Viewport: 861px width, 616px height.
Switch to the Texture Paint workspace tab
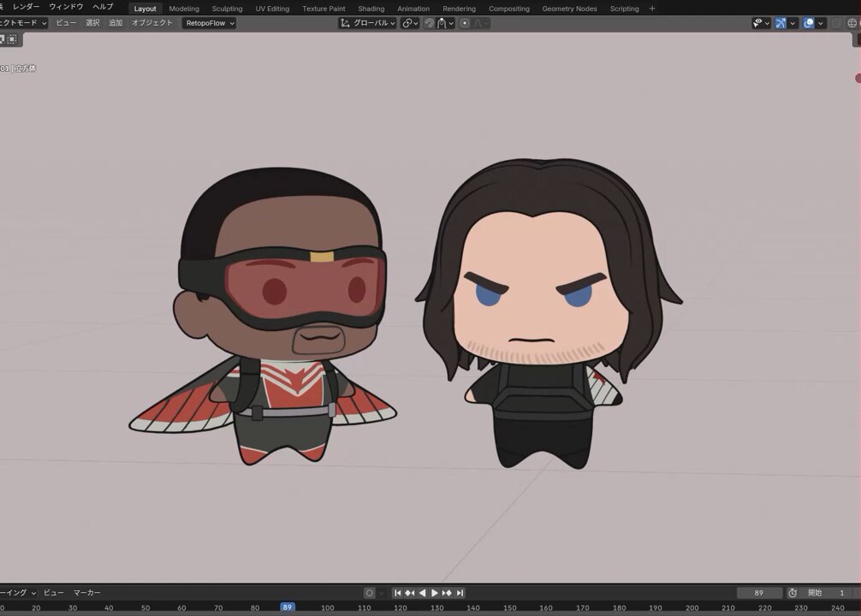coord(324,9)
